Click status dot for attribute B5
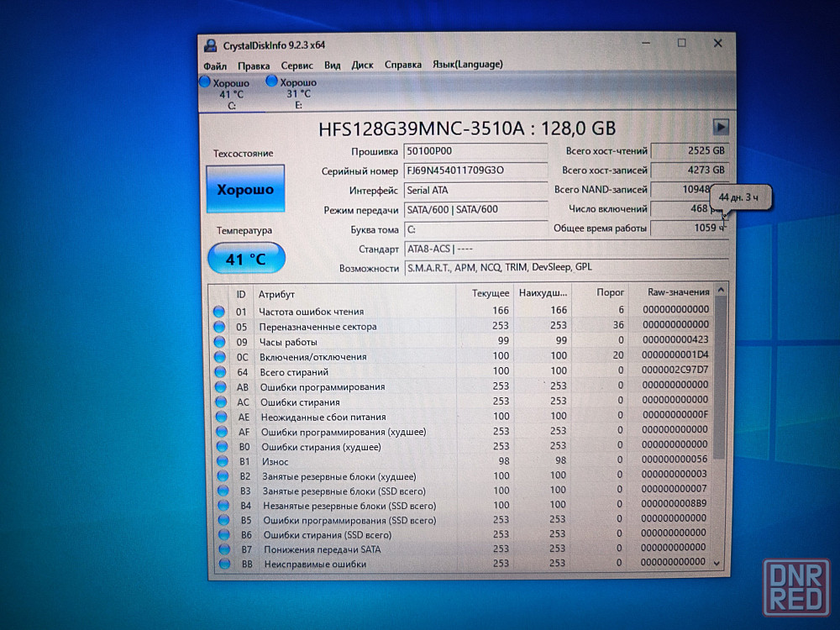The height and width of the screenshot is (630, 840). coord(224,520)
